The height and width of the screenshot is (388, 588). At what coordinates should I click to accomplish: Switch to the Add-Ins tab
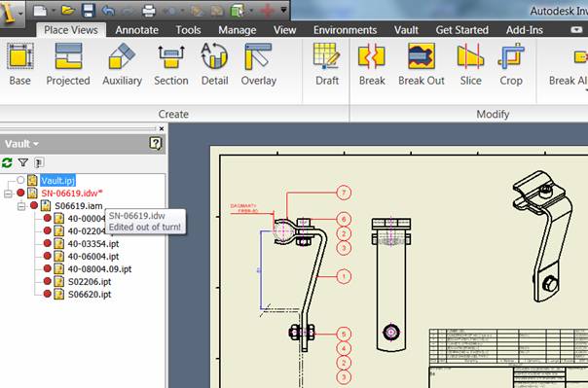click(x=525, y=30)
